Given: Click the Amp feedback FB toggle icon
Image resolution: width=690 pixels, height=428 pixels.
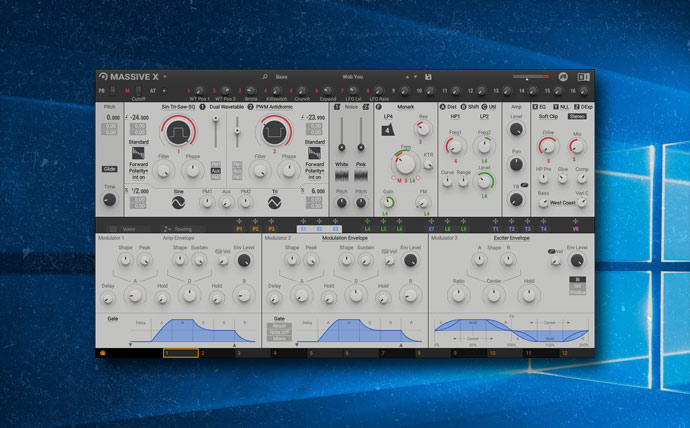Looking at the screenshot, I should pos(524,185).
